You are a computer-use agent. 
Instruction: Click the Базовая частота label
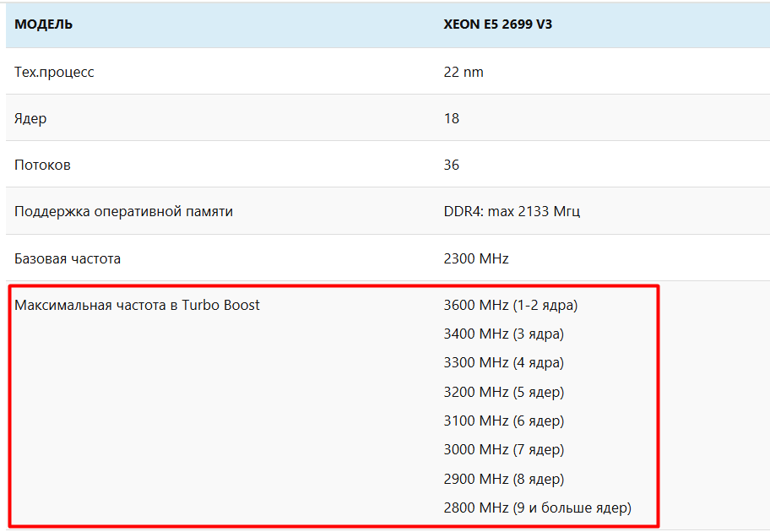[68, 258]
